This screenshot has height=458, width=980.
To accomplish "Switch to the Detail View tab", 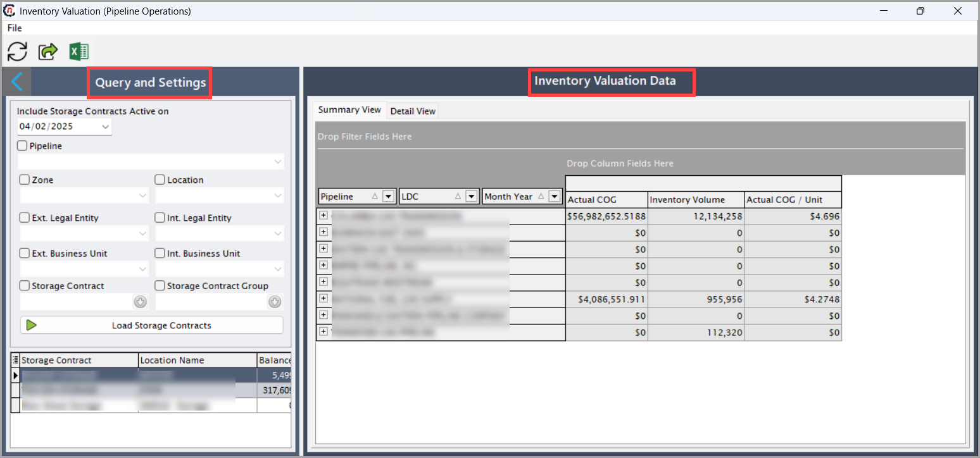I will (413, 111).
